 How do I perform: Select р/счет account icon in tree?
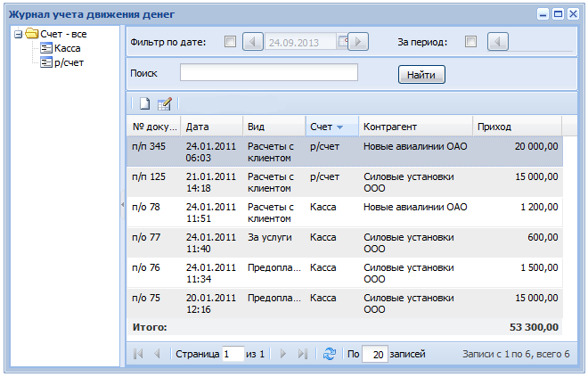[46, 62]
